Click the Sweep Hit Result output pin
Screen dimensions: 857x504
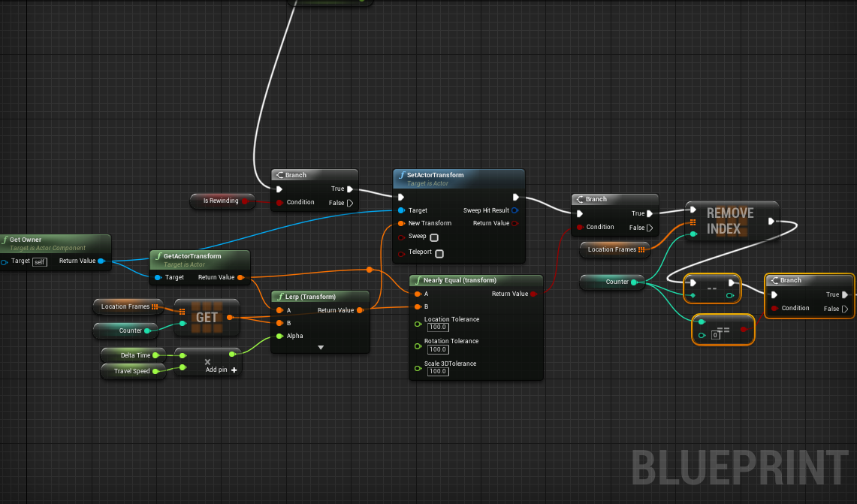[x=515, y=210]
